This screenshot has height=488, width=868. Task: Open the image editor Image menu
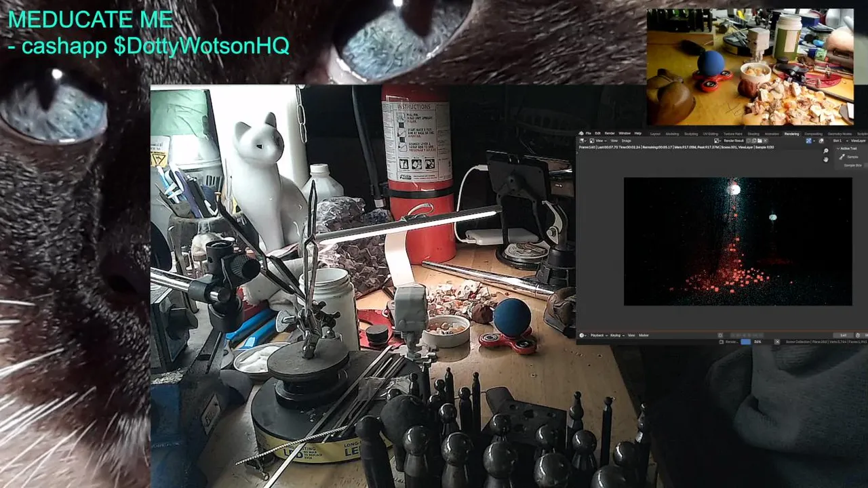pyautogui.click(x=626, y=141)
